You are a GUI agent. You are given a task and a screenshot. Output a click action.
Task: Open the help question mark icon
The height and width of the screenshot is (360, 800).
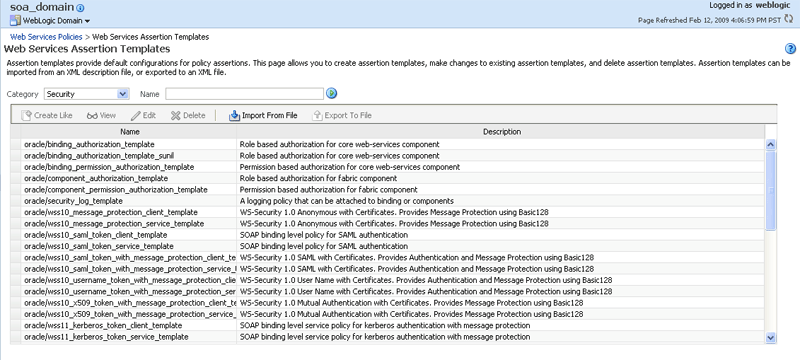790,49
